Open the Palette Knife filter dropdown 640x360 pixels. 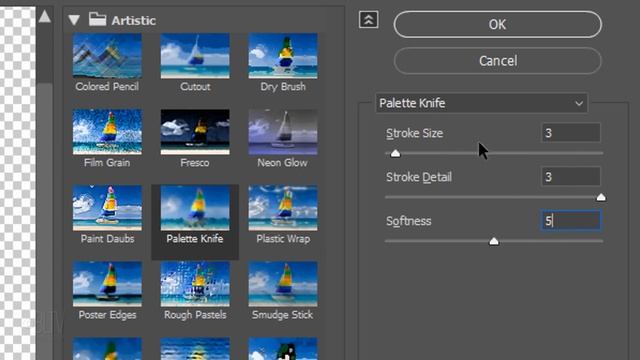point(482,103)
